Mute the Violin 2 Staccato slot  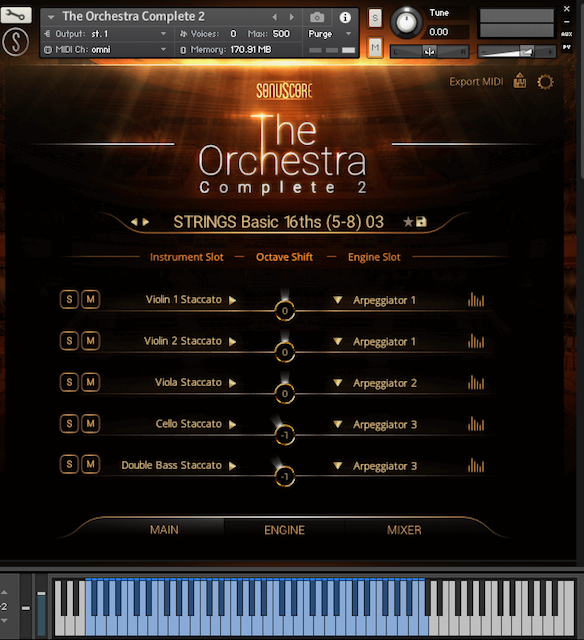(91, 340)
